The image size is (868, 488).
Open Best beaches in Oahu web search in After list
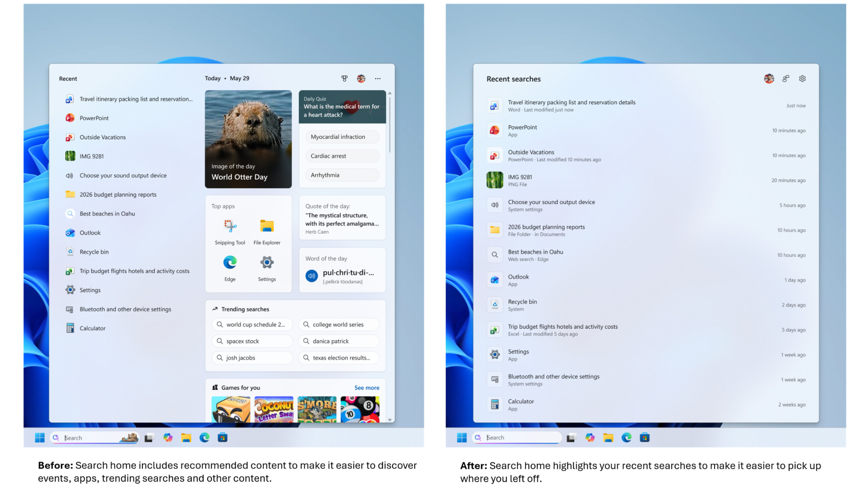pyautogui.click(x=646, y=255)
